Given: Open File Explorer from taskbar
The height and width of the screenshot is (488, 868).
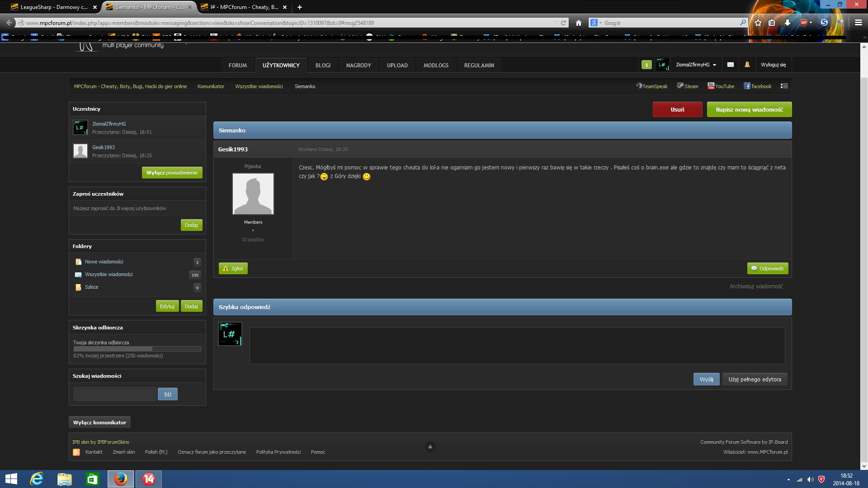Looking at the screenshot, I should 64,479.
